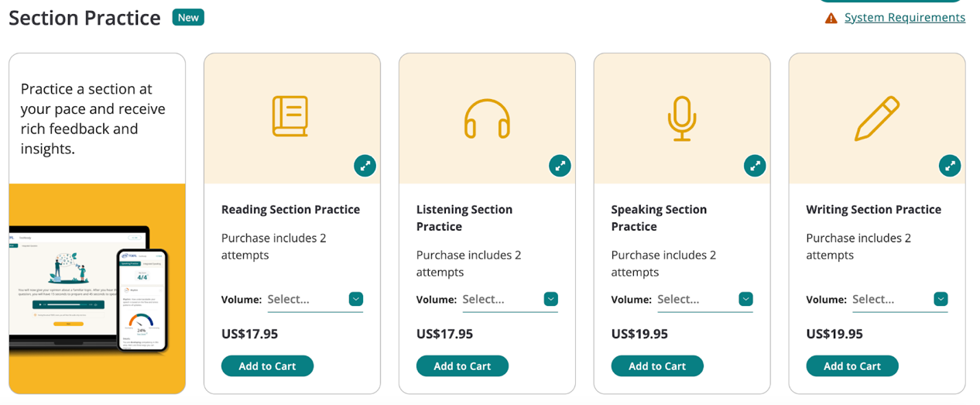Click the Reading book icon
This screenshot has height=405, width=980.
click(290, 117)
